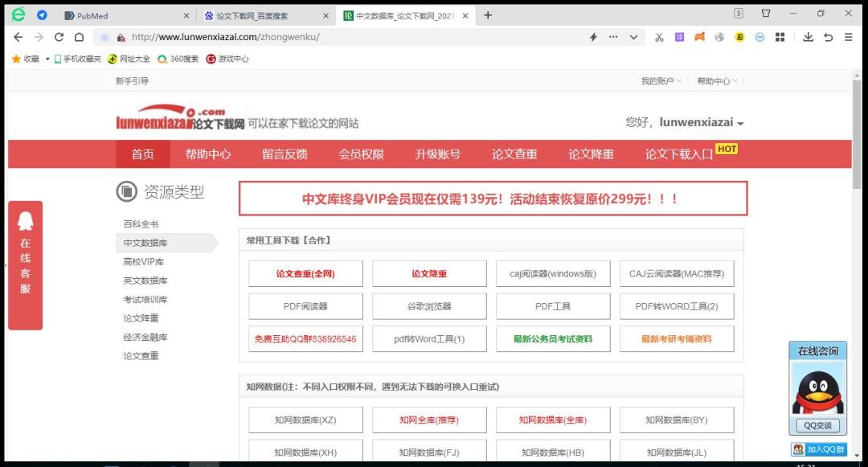Click the address bar URL field
Screen dimensions: 868x467
[x=354, y=37]
